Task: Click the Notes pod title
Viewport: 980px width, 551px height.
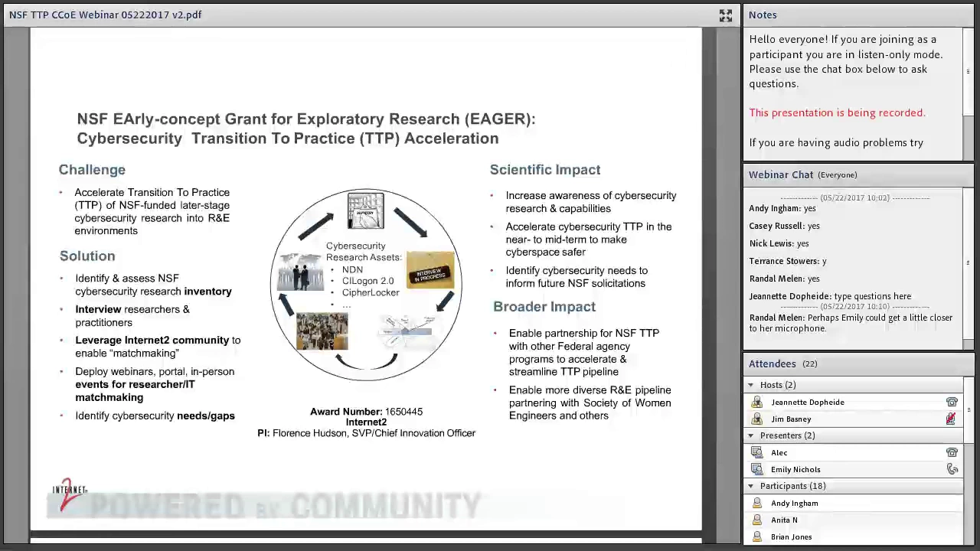Action: (763, 15)
